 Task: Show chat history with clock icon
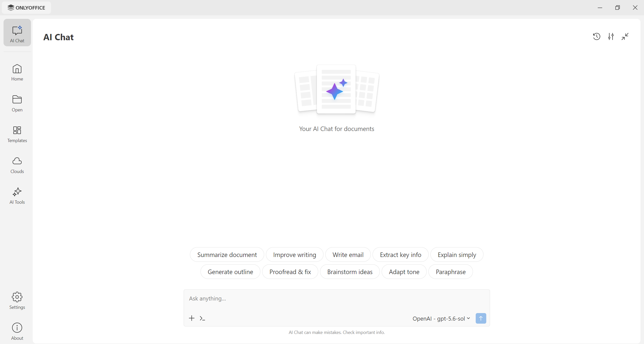(x=597, y=37)
